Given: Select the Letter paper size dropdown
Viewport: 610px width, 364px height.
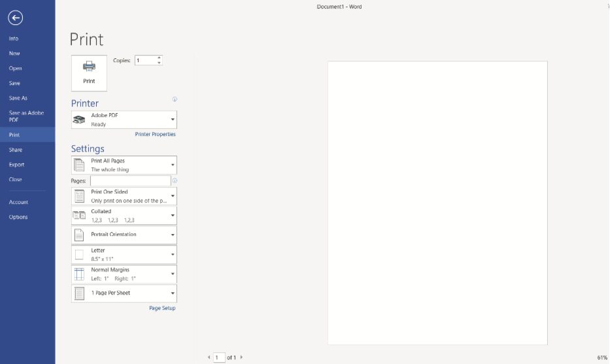Looking at the screenshot, I should tap(124, 254).
